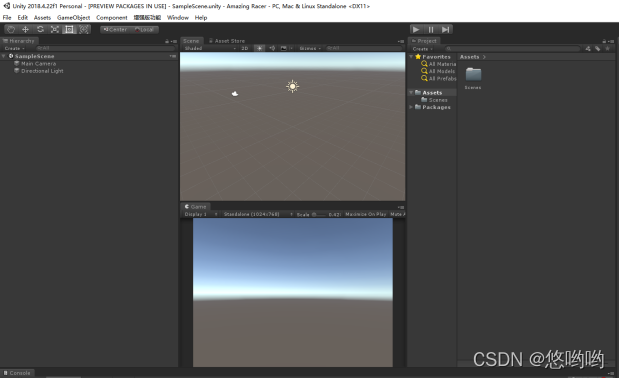
Task: Adjust the Game view Scale slider
Action: pos(319,215)
